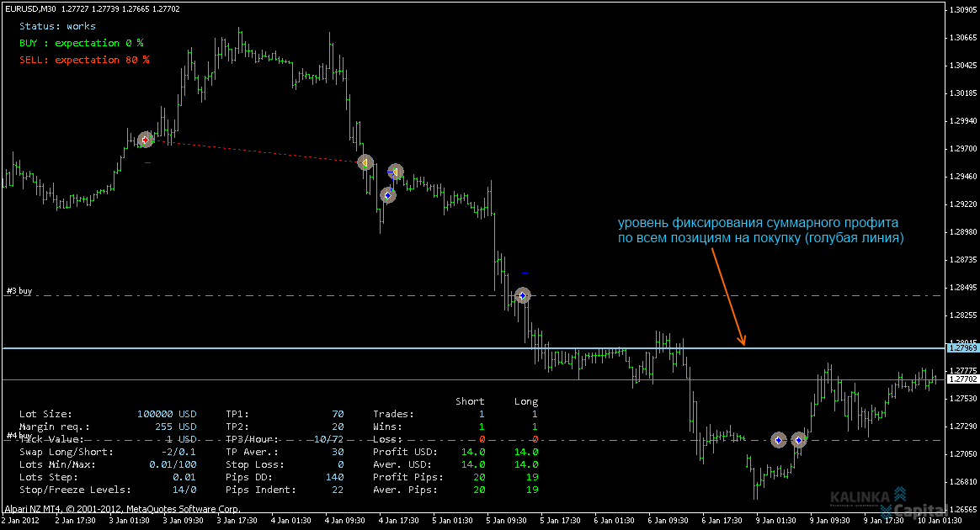Click the 'BUY : expectation 0 %' label

coord(82,43)
